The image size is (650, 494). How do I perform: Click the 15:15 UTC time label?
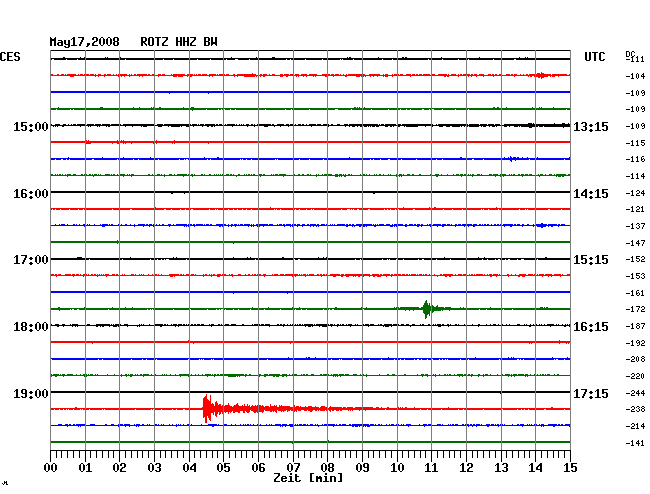click(591, 260)
